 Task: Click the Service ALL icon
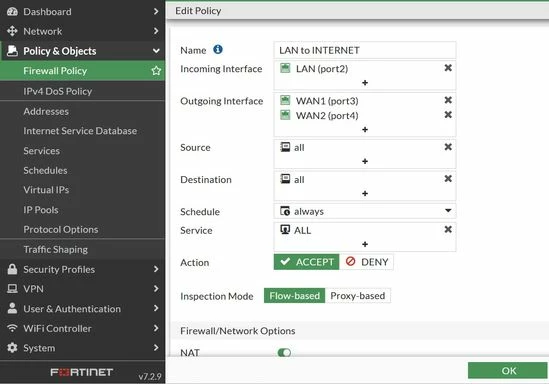pyautogui.click(x=285, y=230)
